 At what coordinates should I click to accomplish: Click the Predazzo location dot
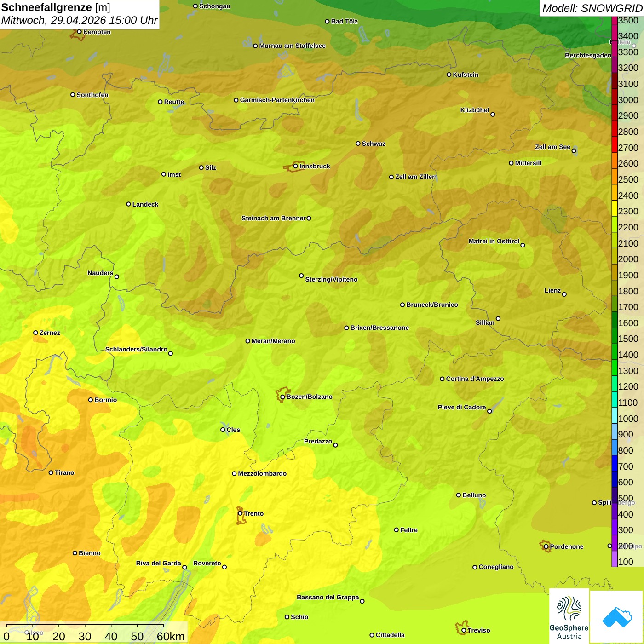[335, 445]
